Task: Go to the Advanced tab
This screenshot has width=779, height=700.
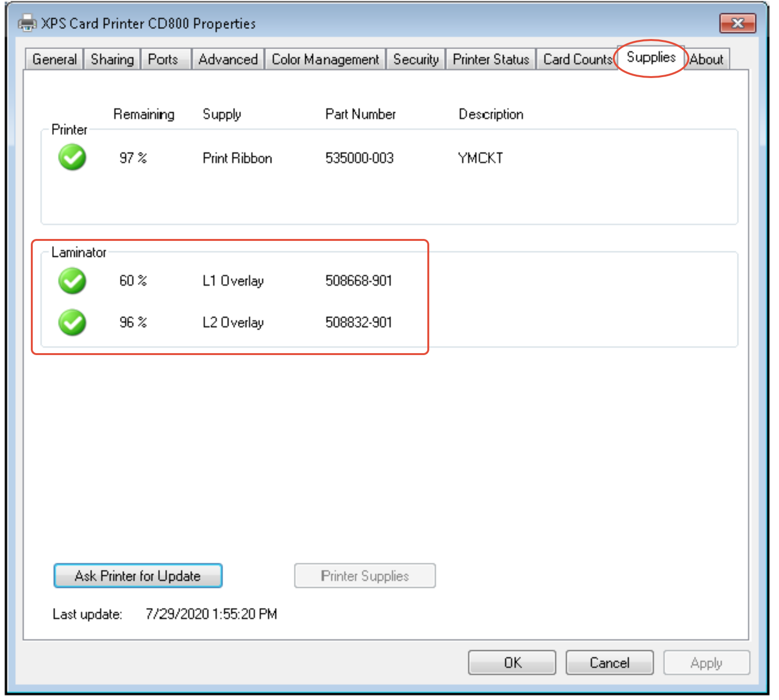Action: coord(228,59)
